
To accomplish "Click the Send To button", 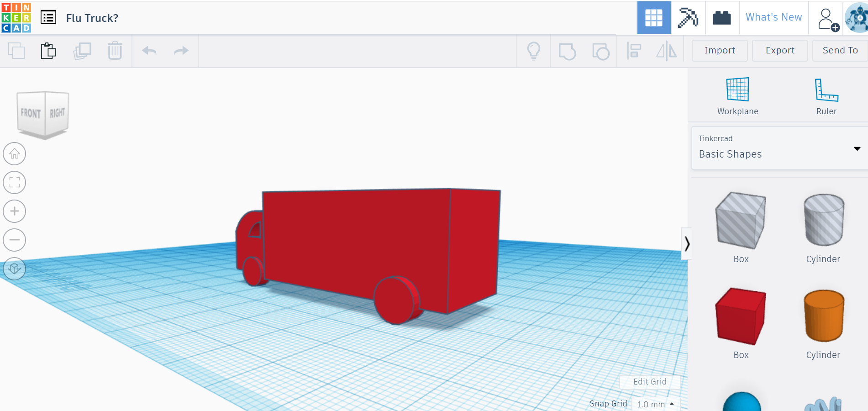I will pyautogui.click(x=840, y=51).
